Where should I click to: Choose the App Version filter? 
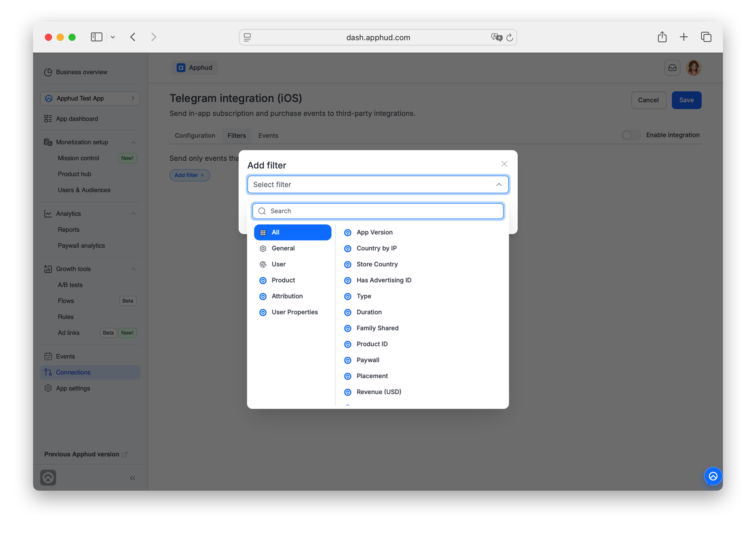coord(421,232)
